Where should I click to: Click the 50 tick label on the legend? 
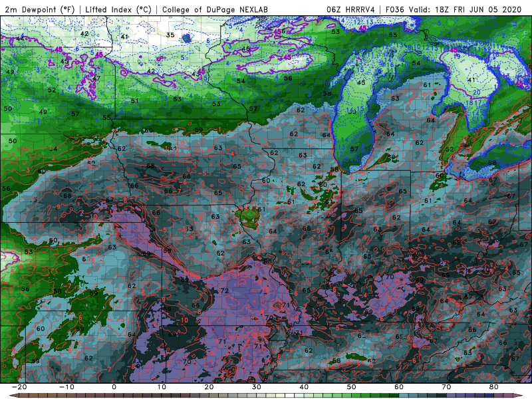click(352, 387)
